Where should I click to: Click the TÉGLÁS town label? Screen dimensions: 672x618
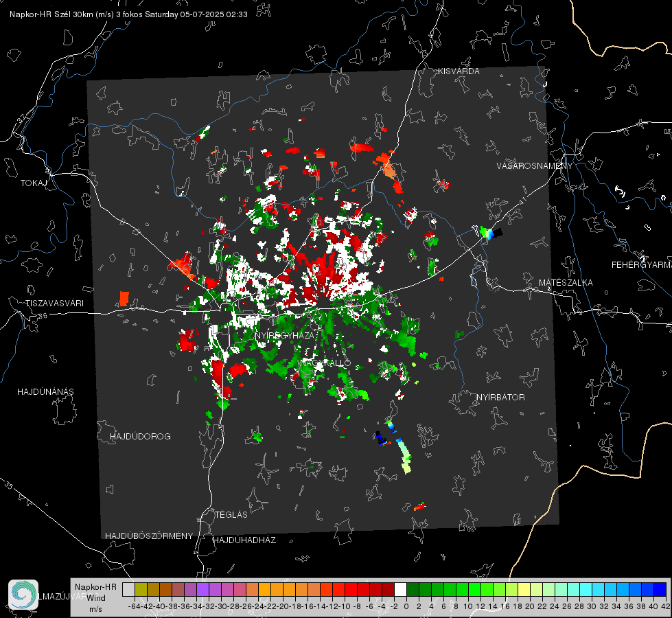(x=231, y=515)
